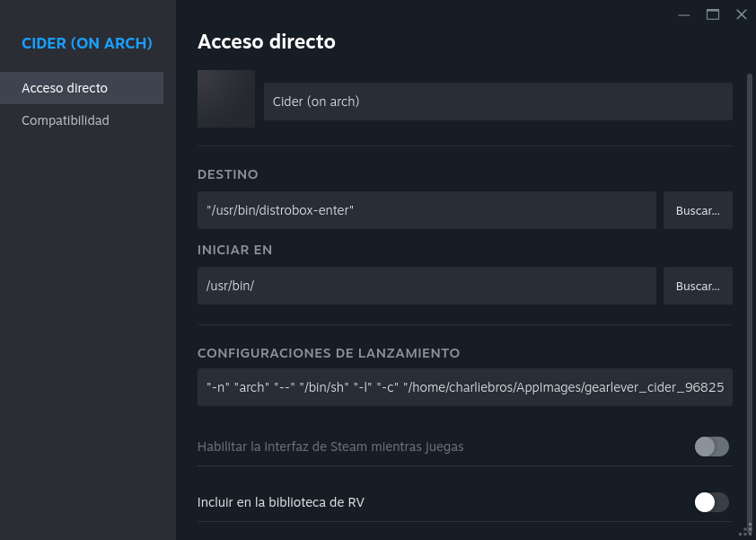Click the Destino path input field

tap(426, 210)
